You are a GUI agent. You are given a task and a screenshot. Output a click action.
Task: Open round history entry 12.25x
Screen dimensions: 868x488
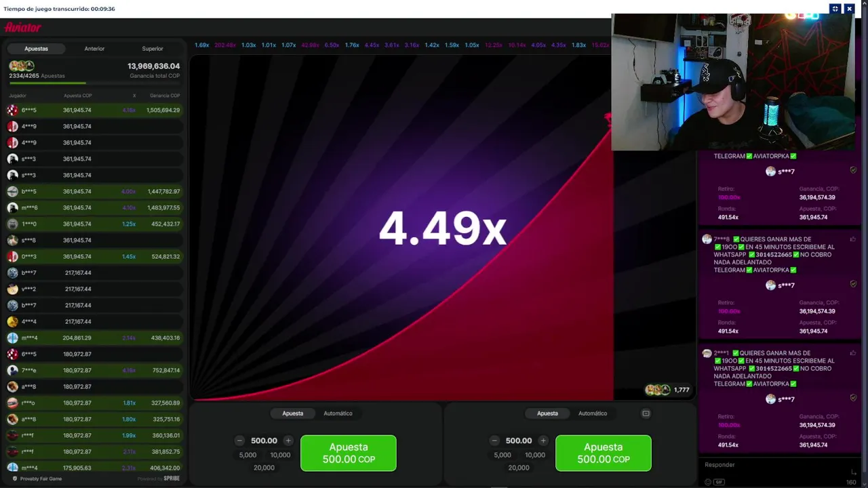[494, 45]
